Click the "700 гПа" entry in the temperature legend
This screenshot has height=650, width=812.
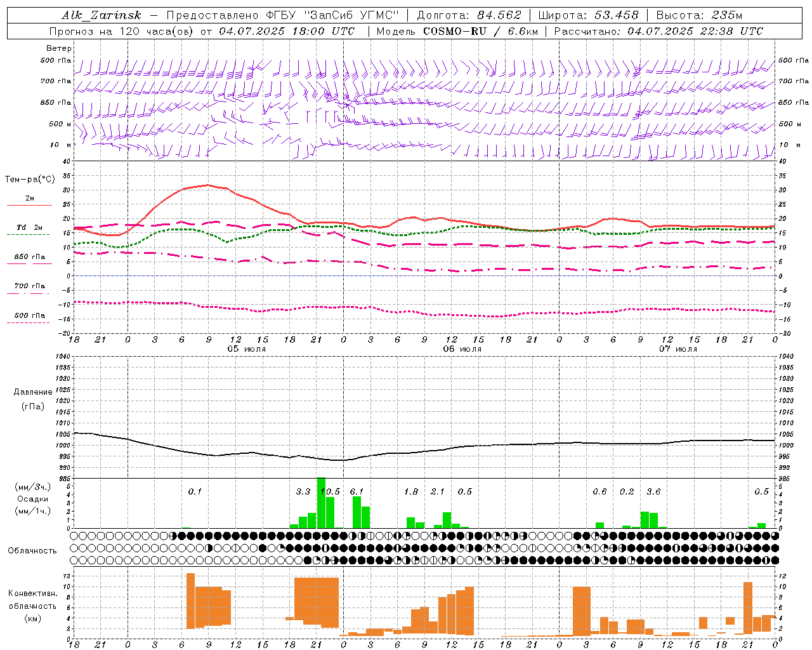[x=30, y=286]
